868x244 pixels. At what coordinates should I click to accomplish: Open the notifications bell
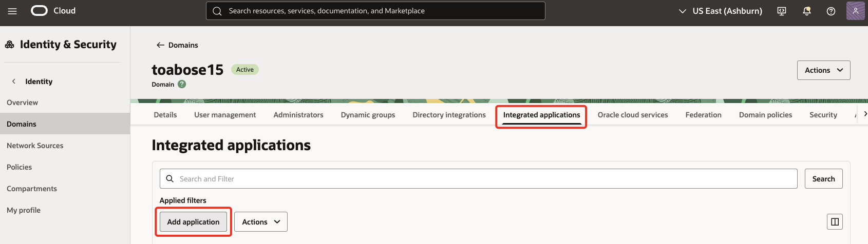(x=807, y=11)
